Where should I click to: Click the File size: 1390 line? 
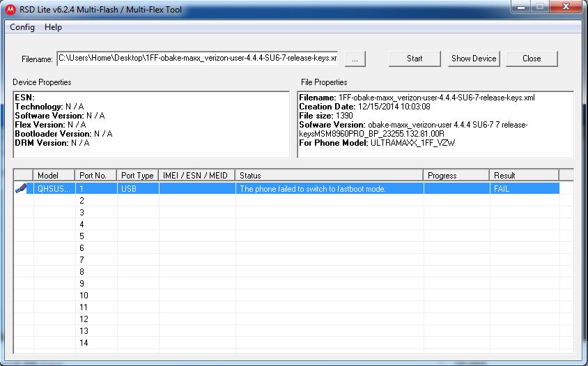(326, 116)
